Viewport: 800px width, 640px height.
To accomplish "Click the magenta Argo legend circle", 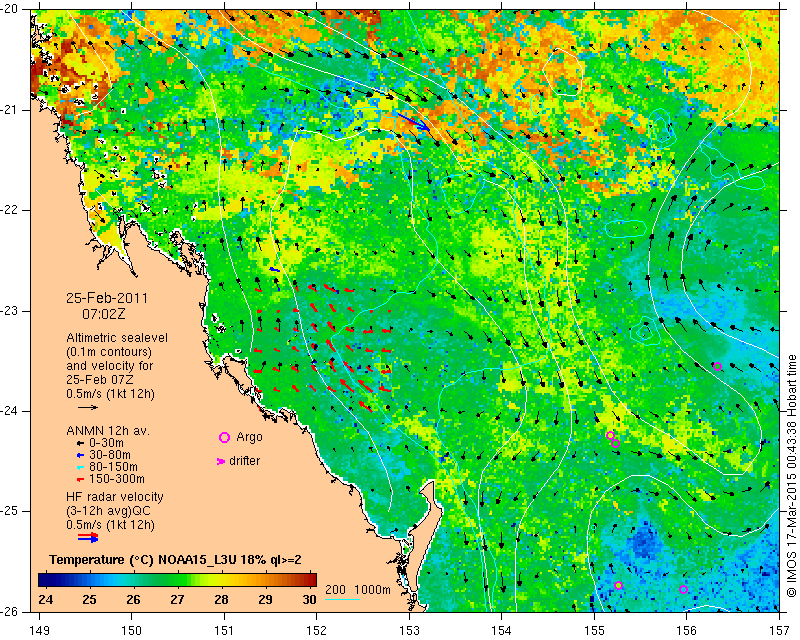I will point(224,437).
